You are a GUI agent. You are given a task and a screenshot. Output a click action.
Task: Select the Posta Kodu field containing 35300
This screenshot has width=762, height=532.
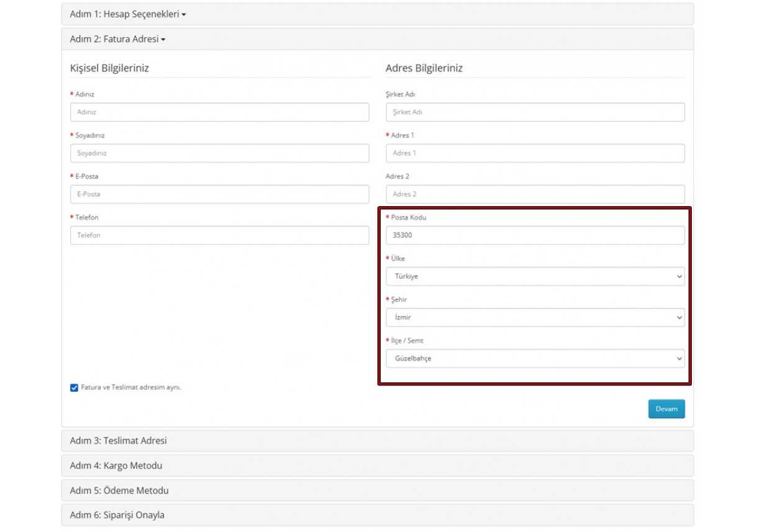pos(534,235)
